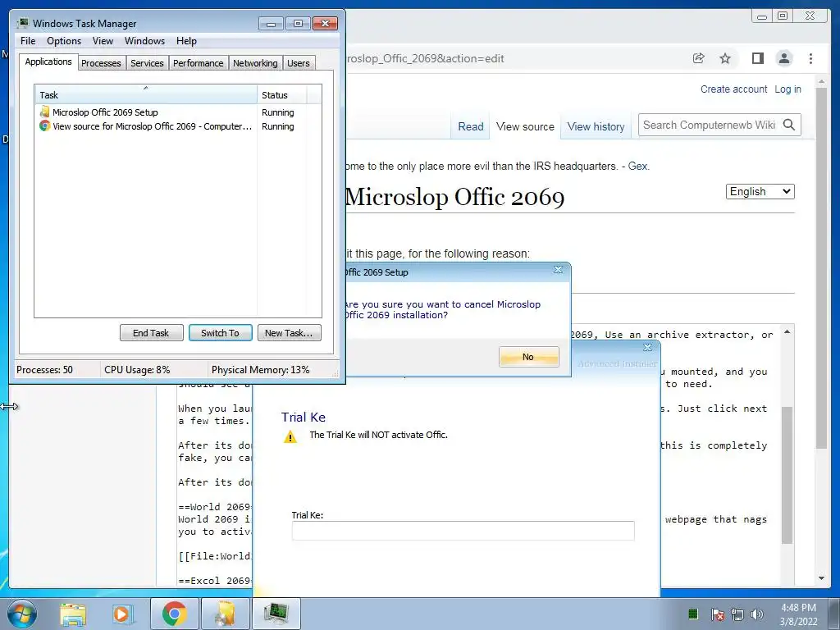Image resolution: width=840 pixels, height=630 pixels.
Task: Open the View menu in Task Manager
Action: tap(103, 41)
